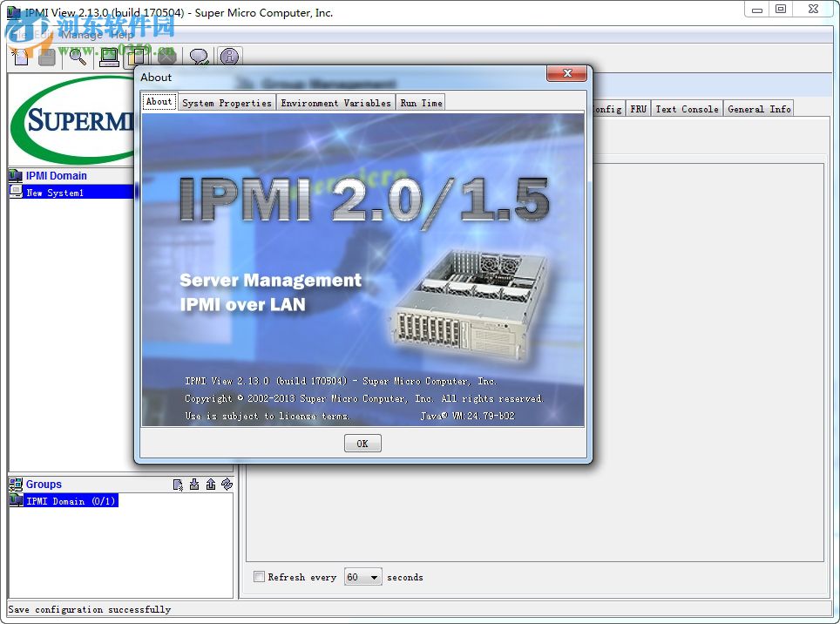Select IPMI Domain (0/1) under Groups

(x=69, y=500)
